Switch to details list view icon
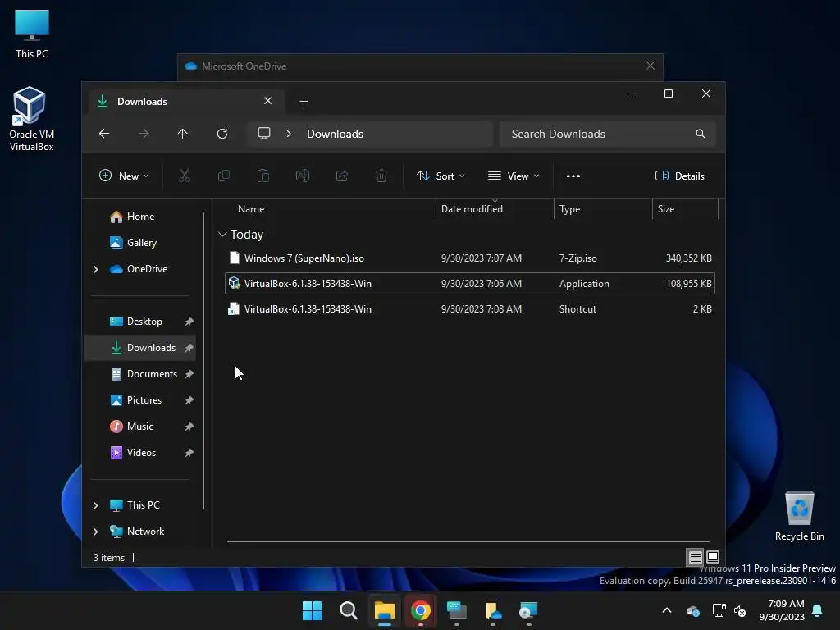Image resolution: width=840 pixels, height=630 pixels. 695,557
